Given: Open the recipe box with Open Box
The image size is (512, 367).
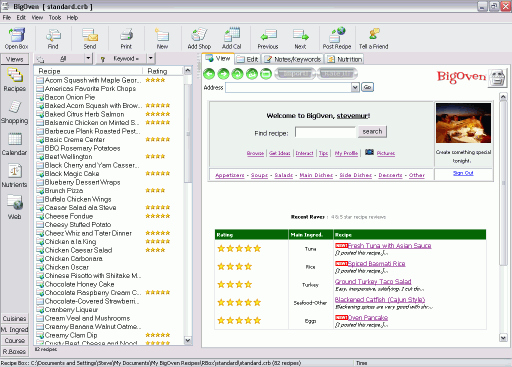Looking at the screenshot, I should [x=16, y=39].
